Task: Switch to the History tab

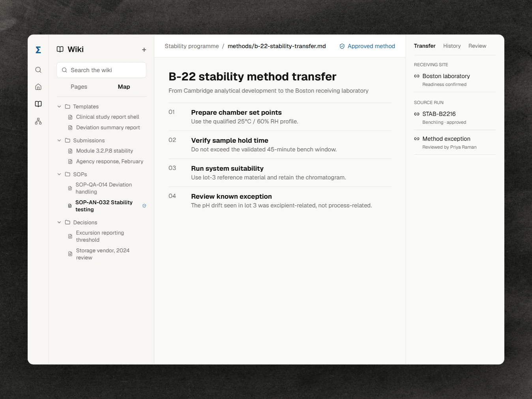Action: coord(452,46)
